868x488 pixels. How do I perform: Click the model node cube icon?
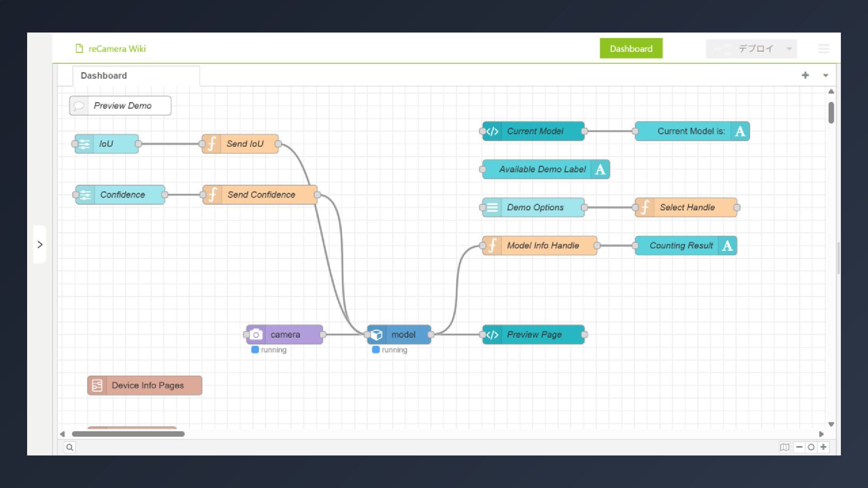[x=377, y=335]
